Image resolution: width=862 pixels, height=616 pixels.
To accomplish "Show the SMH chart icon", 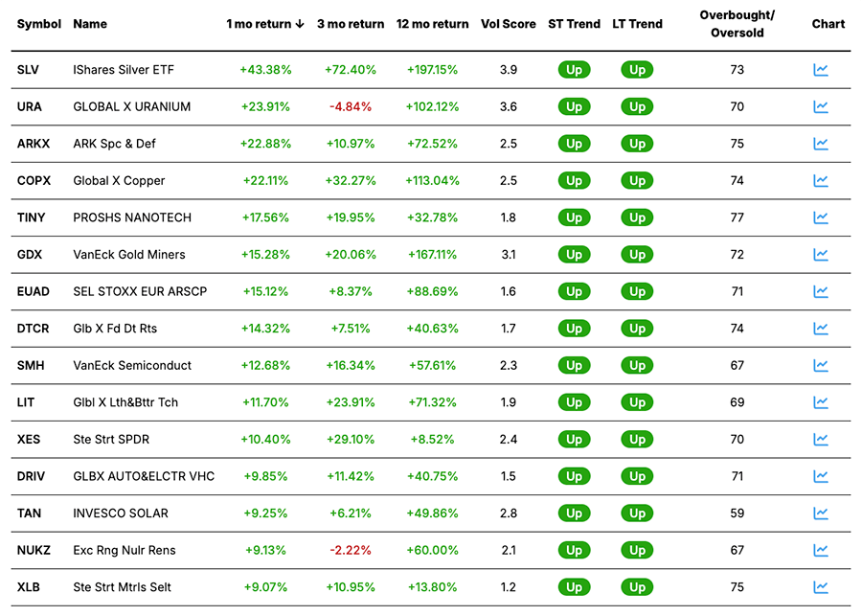I will click(x=821, y=365).
